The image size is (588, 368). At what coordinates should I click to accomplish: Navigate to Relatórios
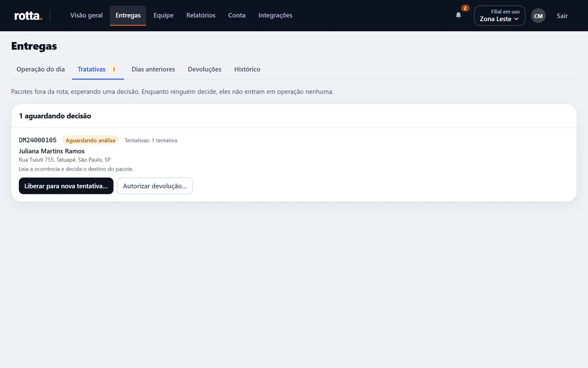pos(201,16)
